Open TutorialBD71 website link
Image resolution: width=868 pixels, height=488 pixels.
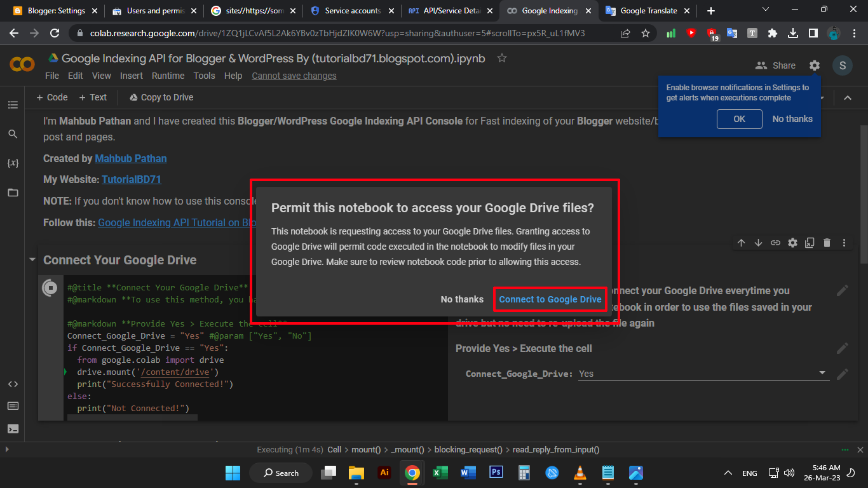coord(132,179)
